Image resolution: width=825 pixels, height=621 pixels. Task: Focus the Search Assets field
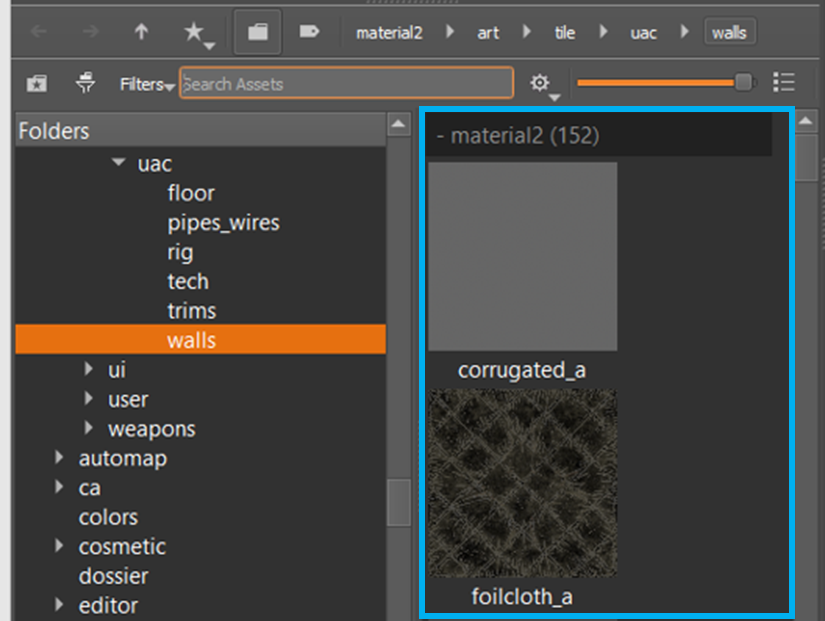click(x=346, y=83)
